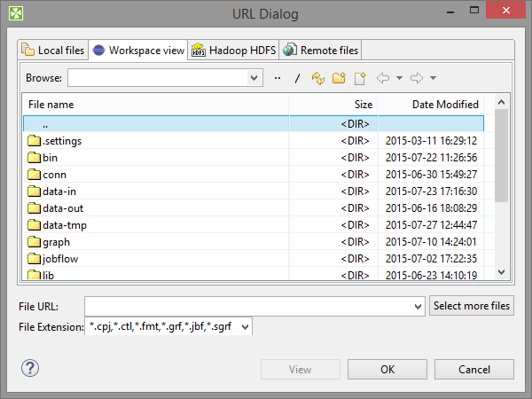Expand the File Extension dropdown
Image resolution: width=532 pixels, height=399 pixels.
pos(245,327)
